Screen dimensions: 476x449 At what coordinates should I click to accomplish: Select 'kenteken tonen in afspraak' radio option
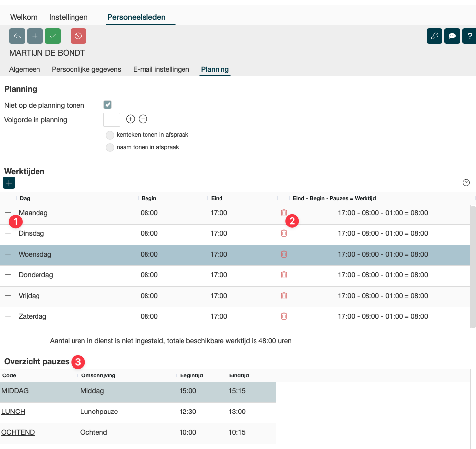[110, 135]
